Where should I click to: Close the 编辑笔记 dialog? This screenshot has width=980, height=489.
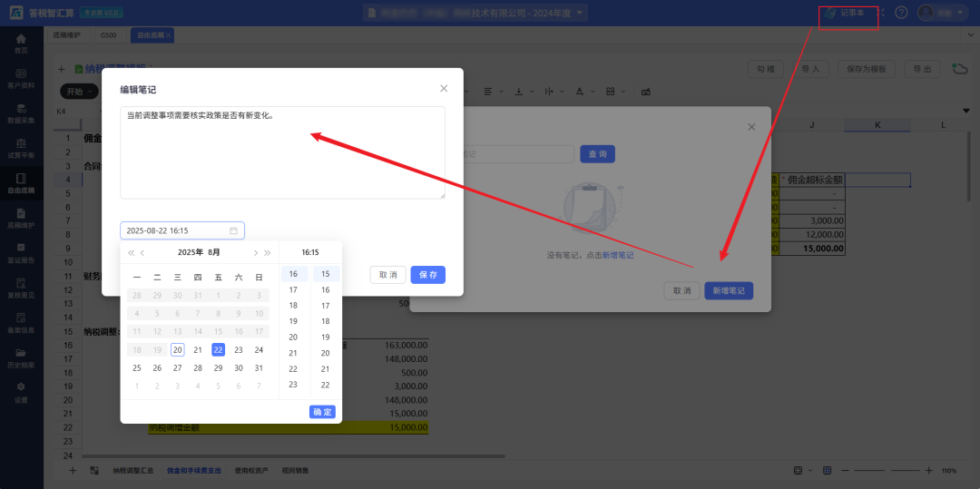coord(444,89)
